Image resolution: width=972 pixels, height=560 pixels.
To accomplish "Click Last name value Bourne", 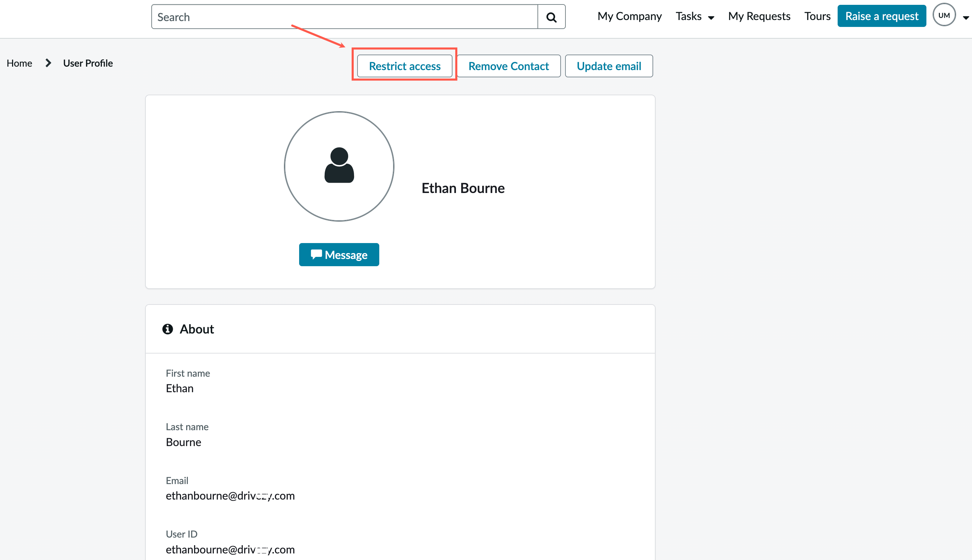I will click(183, 442).
